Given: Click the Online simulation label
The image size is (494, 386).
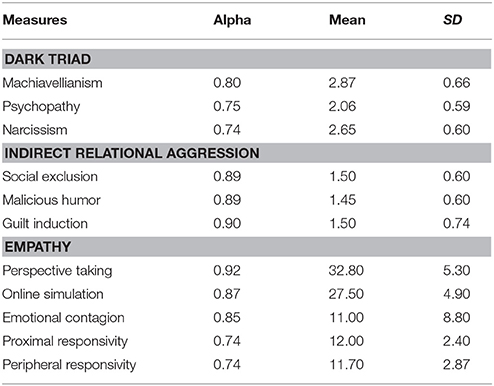Looking at the screenshot, I should pos(53,294).
